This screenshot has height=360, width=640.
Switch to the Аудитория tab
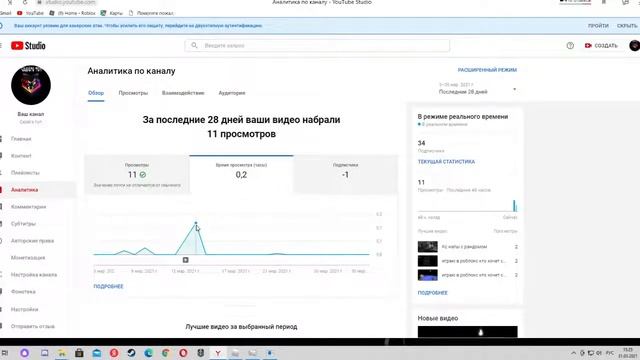click(232, 93)
